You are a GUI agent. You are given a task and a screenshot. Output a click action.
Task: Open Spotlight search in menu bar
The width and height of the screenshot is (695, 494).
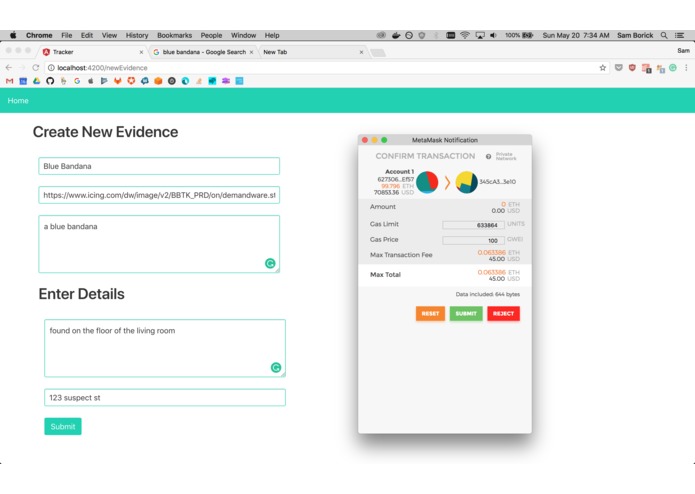664,35
